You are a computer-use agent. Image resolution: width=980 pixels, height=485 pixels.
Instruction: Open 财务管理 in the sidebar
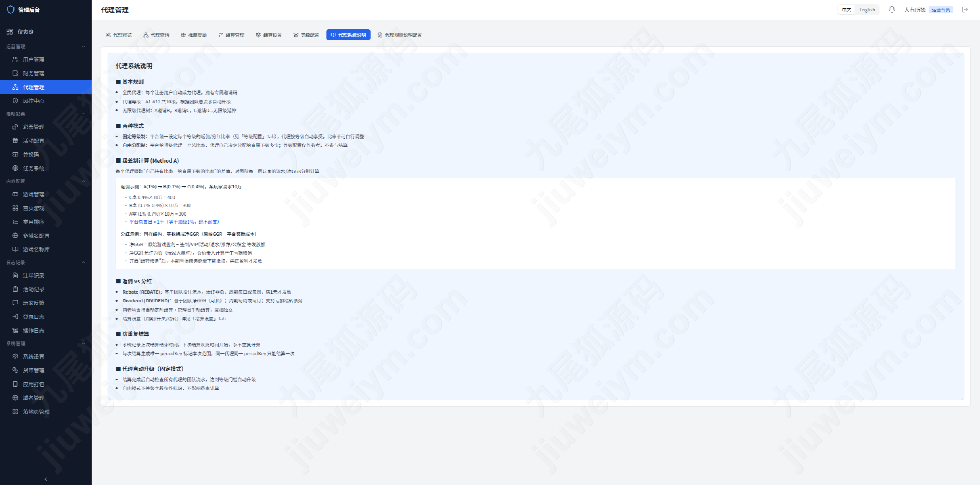(46, 73)
